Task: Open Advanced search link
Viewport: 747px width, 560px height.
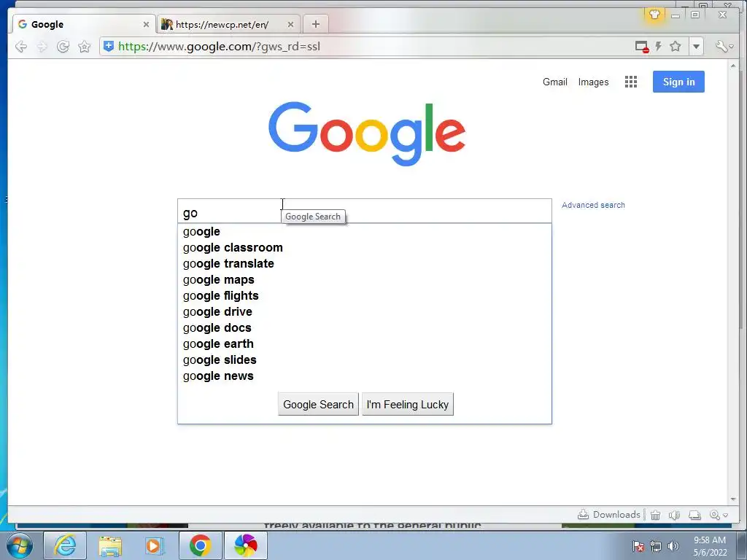Action: click(593, 205)
